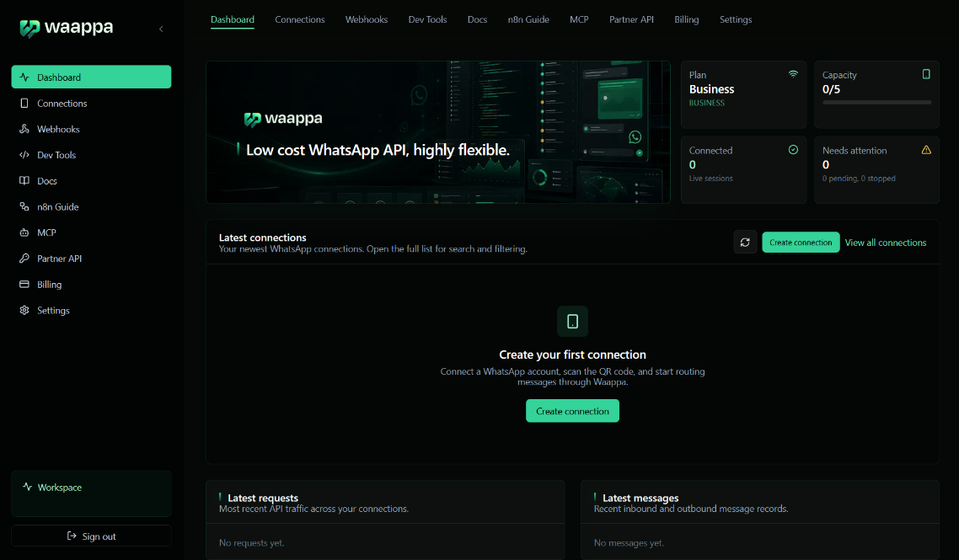
Task: Click the wifi icon on the Plan card
Action: tap(793, 74)
